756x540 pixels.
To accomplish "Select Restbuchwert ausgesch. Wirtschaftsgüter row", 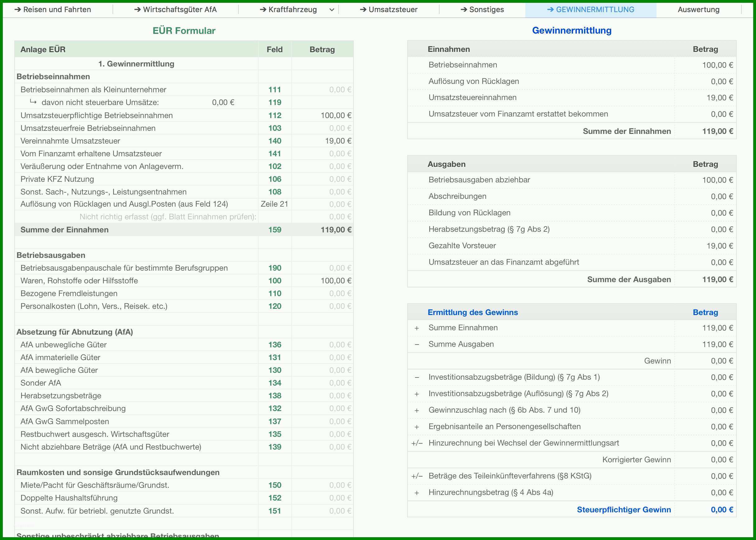I will click(184, 434).
